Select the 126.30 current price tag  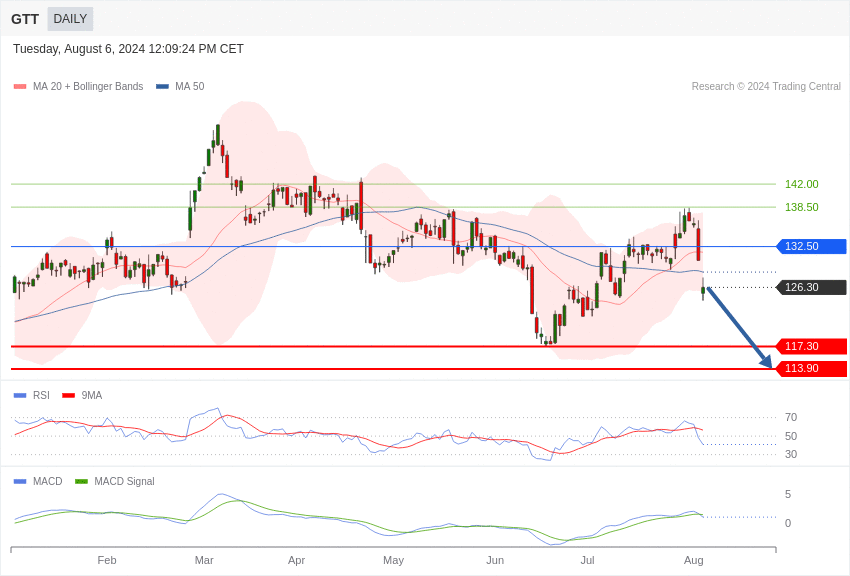[x=812, y=287]
